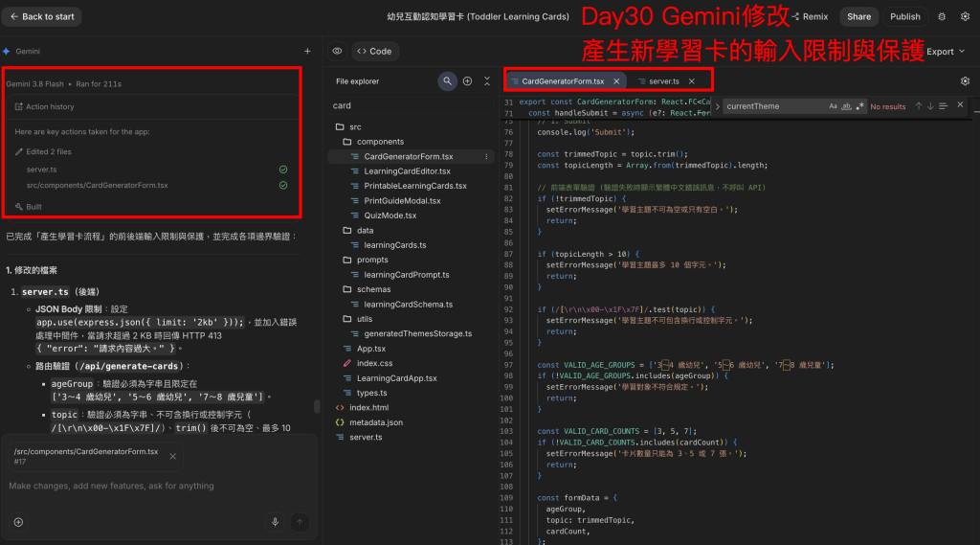Switch to the Code view tab
The width and height of the screenshot is (980, 545).
tap(374, 52)
